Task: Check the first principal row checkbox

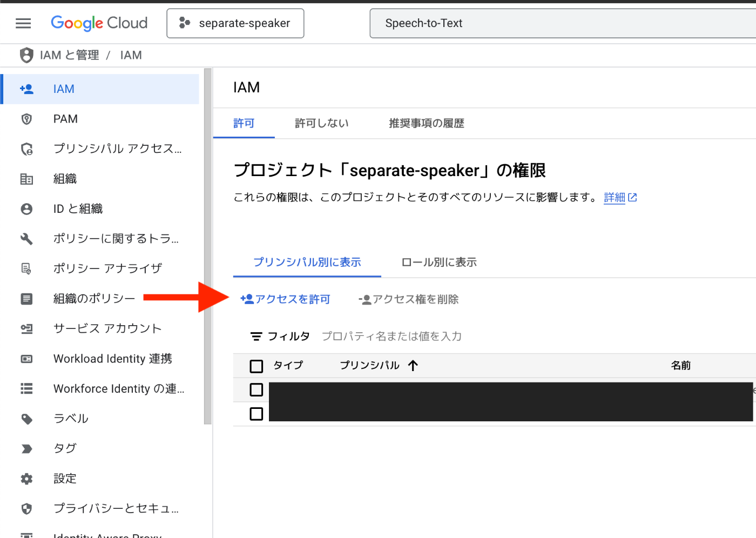Action: pyautogui.click(x=256, y=389)
